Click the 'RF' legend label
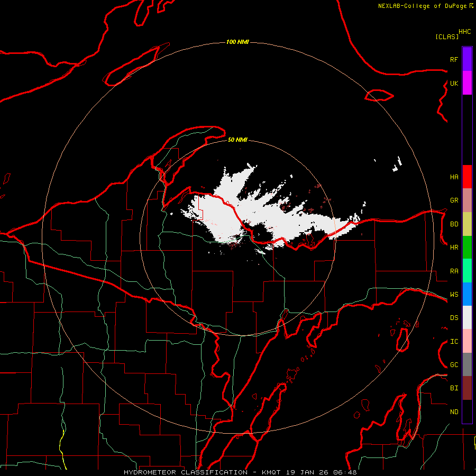The height and width of the screenshot is (476, 476). tap(454, 59)
